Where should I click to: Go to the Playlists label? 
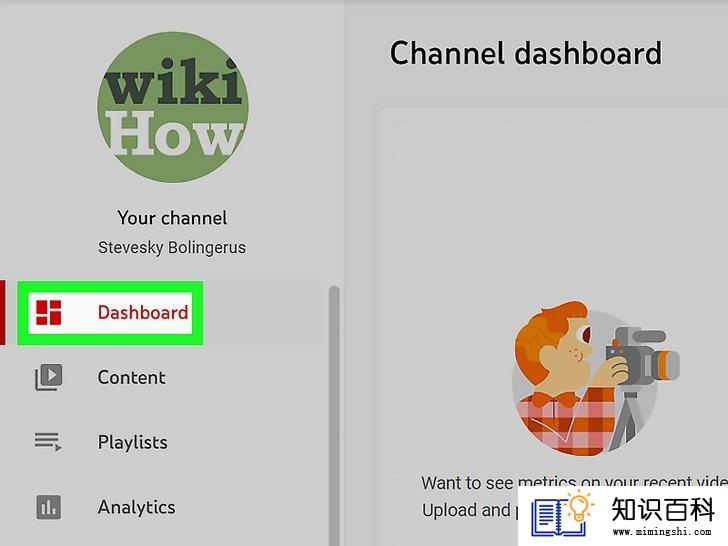[x=132, y=442]
